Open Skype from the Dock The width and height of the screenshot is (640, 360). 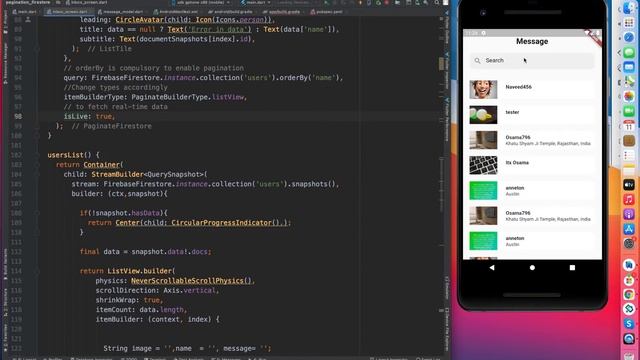(x=629, y=324)
